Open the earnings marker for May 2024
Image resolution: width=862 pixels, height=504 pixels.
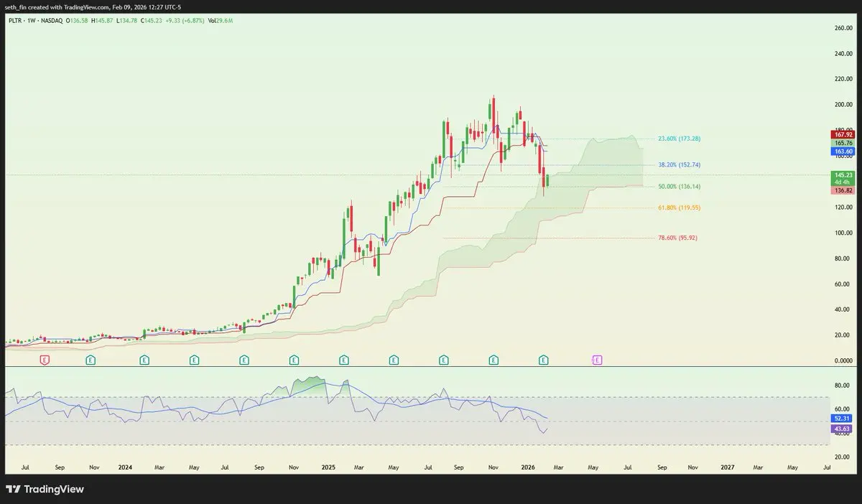pyautogui.click(x=194, y=359)
